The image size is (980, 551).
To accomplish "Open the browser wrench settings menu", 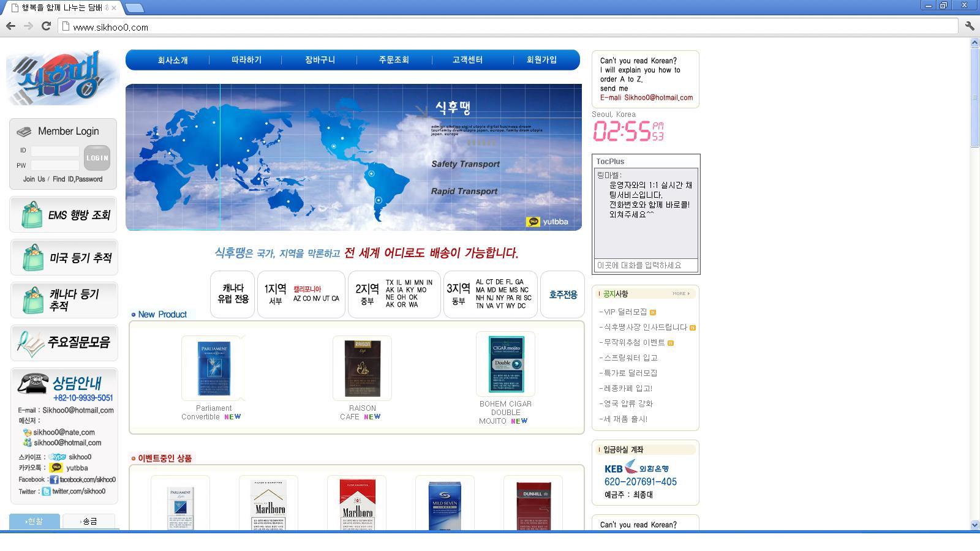I will tap(970, 26).
